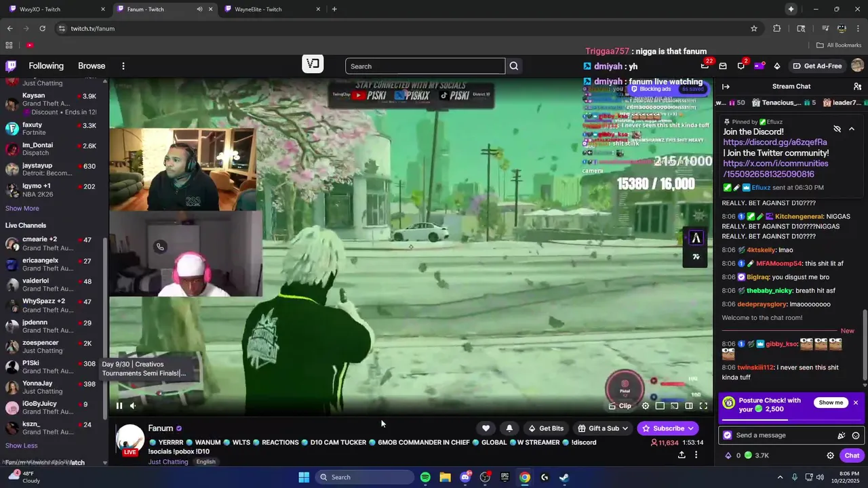Open Just Chatting category link
The height and width of the screenshot is (488, 868).
168,462
